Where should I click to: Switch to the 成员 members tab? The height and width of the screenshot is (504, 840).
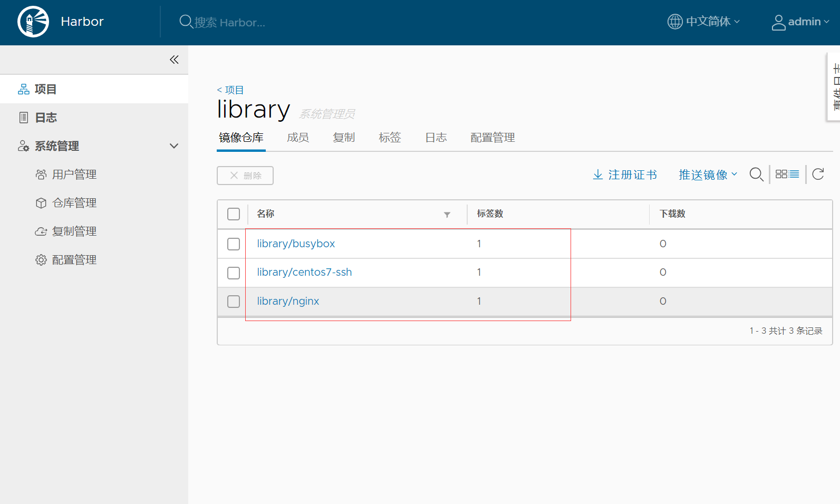click(x=298, y=138)
